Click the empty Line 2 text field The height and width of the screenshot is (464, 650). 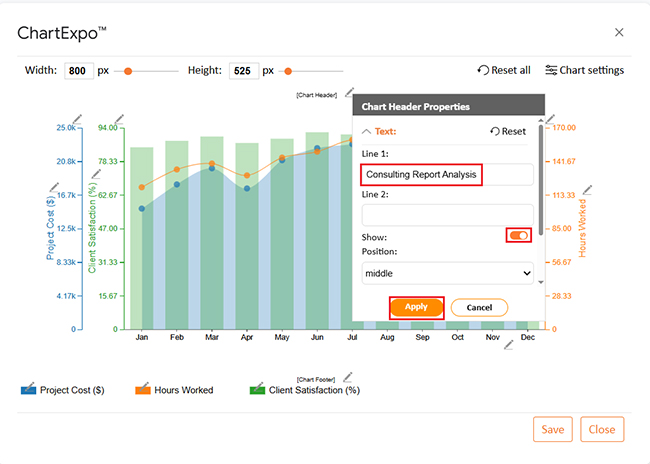[x=447, y=214]
